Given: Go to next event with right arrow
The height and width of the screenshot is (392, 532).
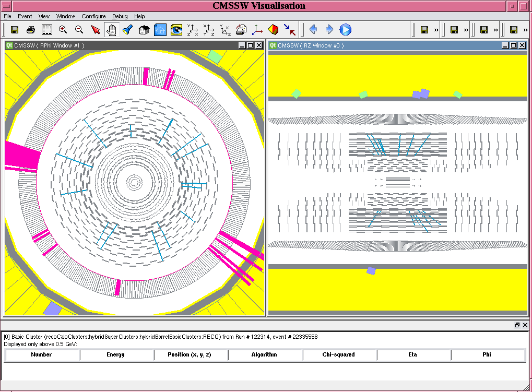Looking at the screenshot, I should 329,30.
